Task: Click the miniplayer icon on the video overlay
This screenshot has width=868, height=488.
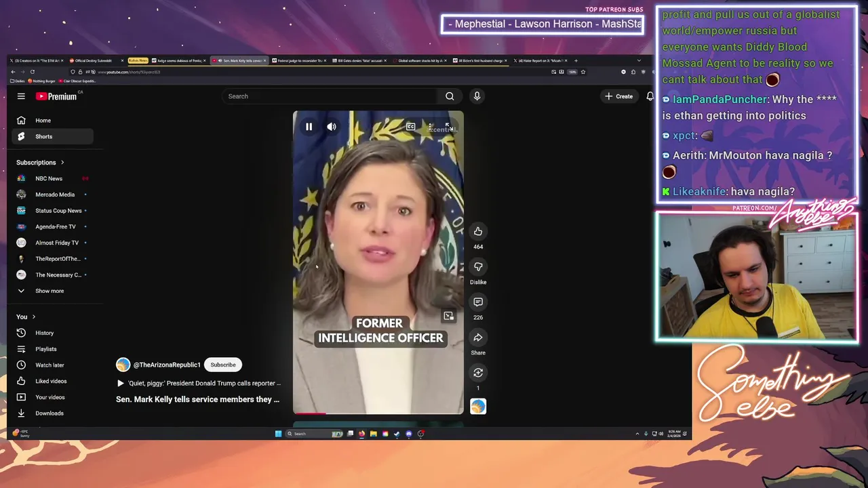Action: [x=448, y=316]
